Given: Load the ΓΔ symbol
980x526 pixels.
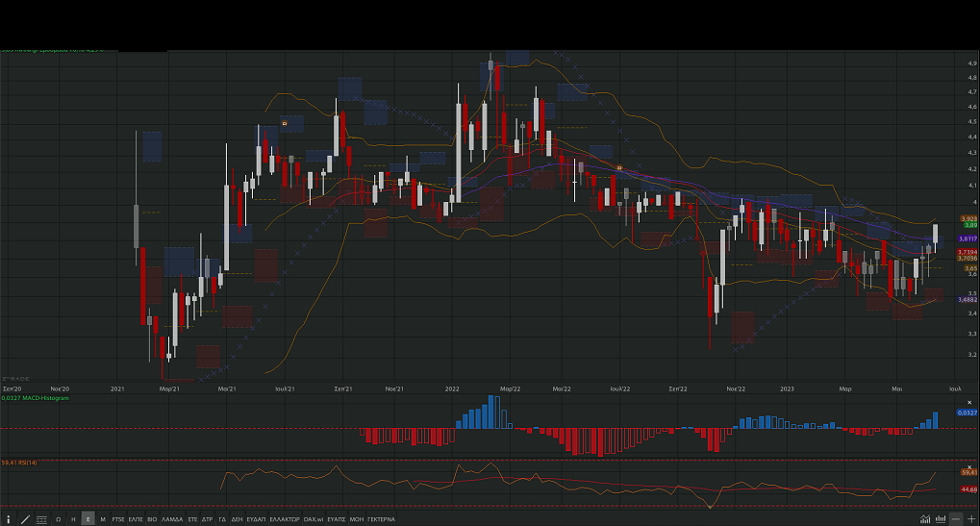Looking at the screenshot, I should (x=222, y=519).
